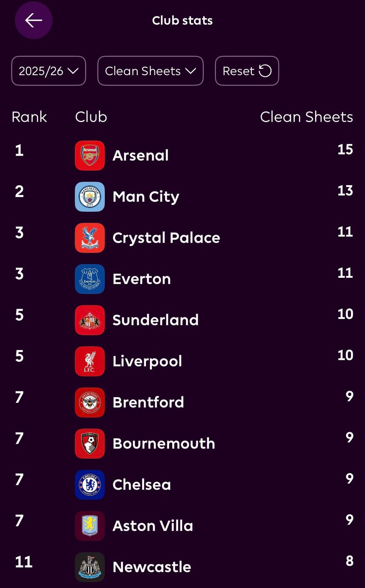This screenshot has height=588, width=365.
Task: Tap the Clean Sheets column header
Action: pyautogui.click(x=306, y=117)
